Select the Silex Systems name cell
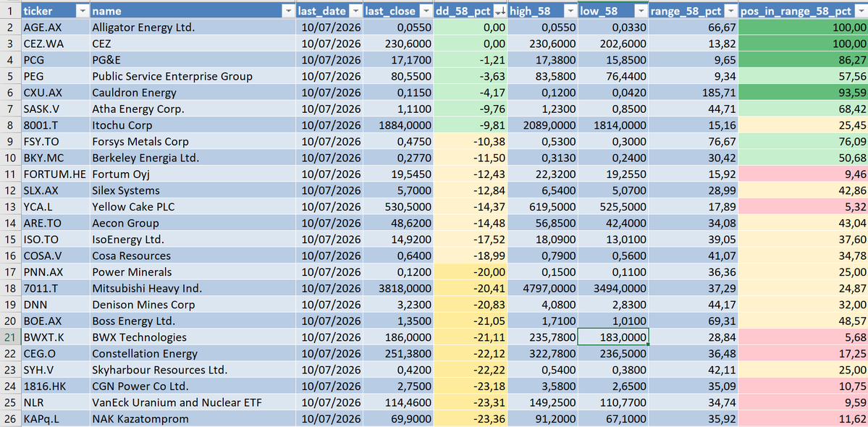This screenshot has height=427, width=868. click(193, 190)
